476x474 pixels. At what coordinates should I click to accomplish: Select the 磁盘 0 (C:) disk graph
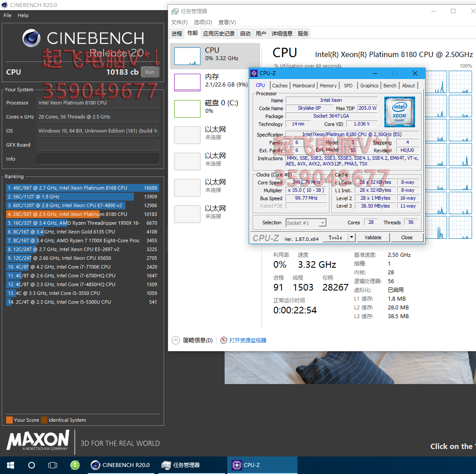tap(187, 109)
